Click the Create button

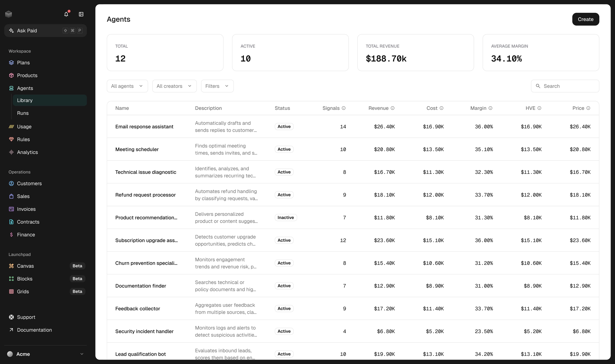tap(586, 19)
